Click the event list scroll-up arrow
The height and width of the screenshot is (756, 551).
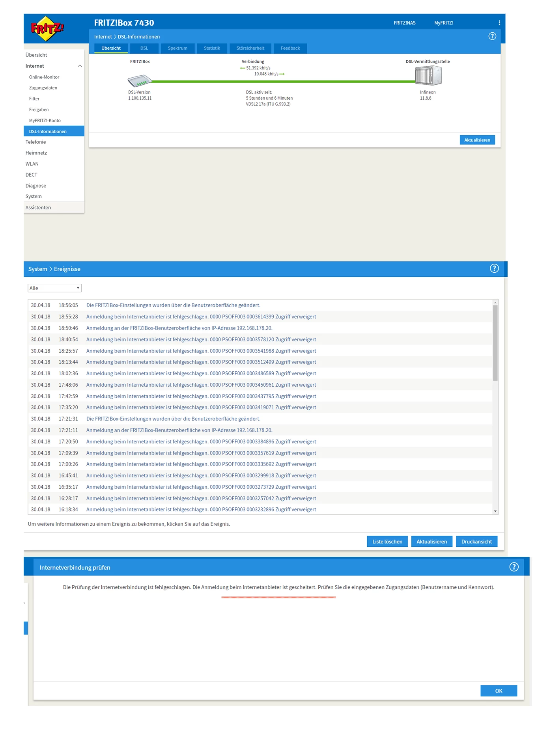point(495,302)
